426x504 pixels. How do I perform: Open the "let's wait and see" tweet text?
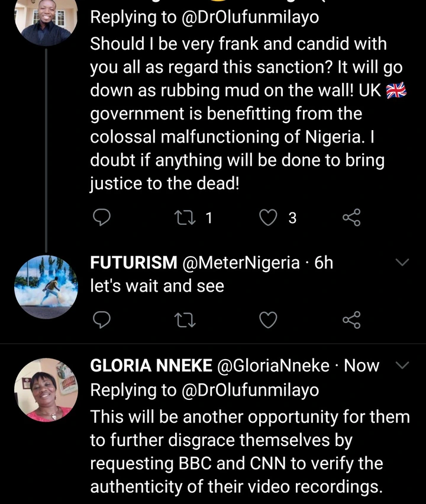point(157,286)
